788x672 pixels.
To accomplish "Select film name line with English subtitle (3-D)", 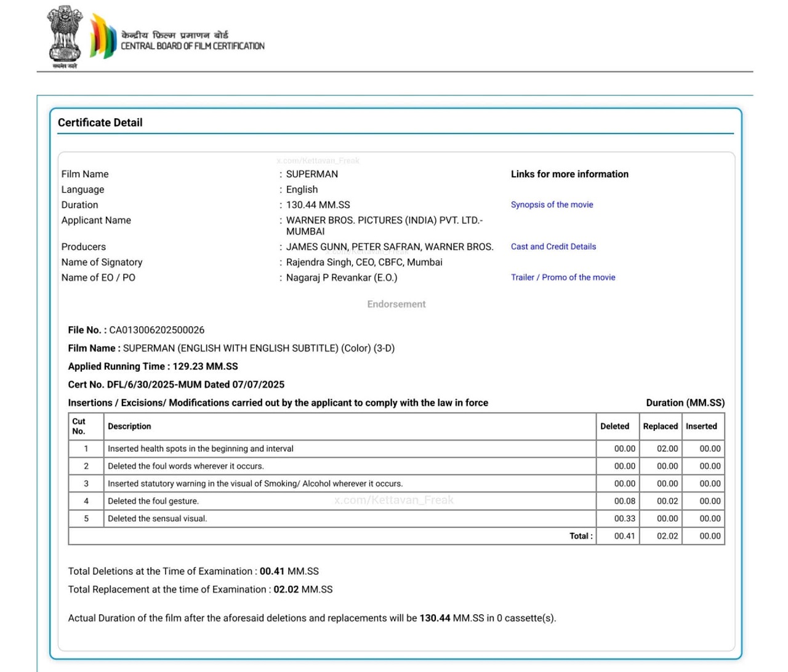I will click(231, 348).
